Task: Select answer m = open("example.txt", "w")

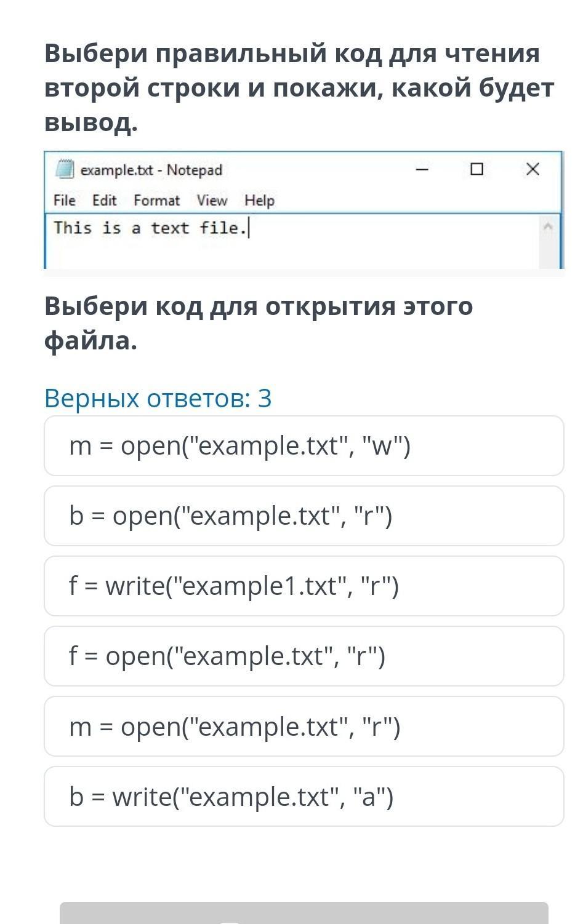Action: pos(304,446)
